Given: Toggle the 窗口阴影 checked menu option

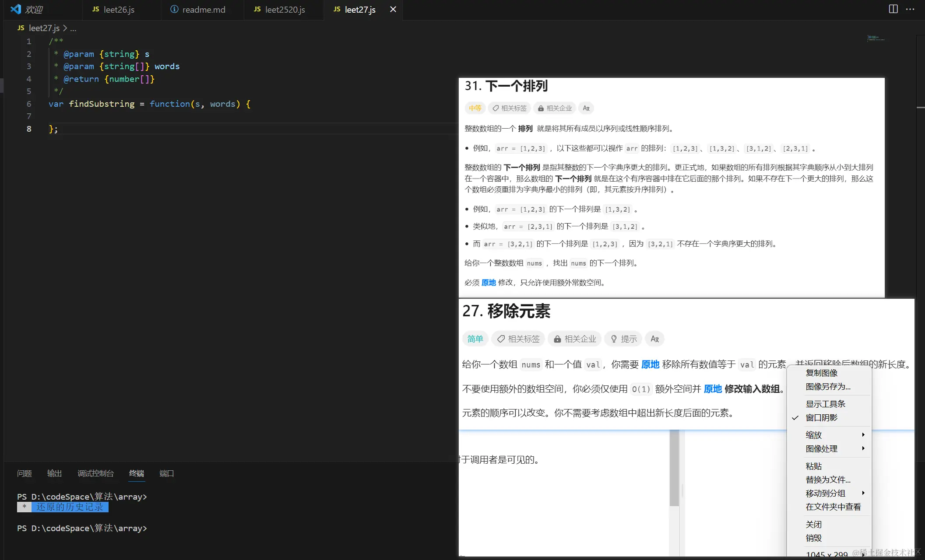Looking at the screenshot, I should click(x=821, y=417).
